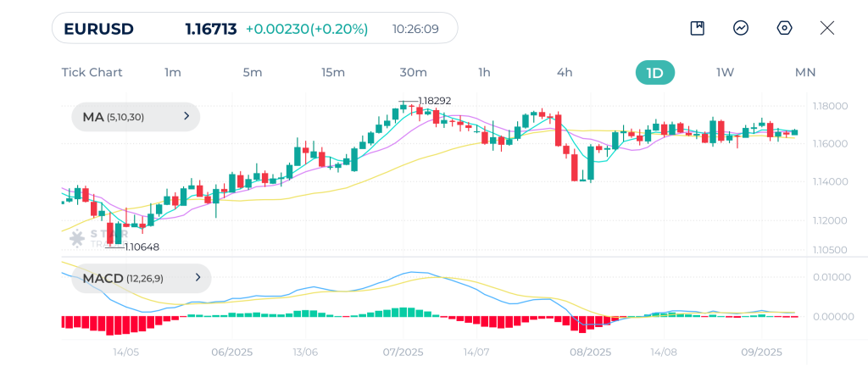Open the EURUSD symbol search box
Image resolution: width=868 pixels, height=383 pixels.
[x=254, y=29]
